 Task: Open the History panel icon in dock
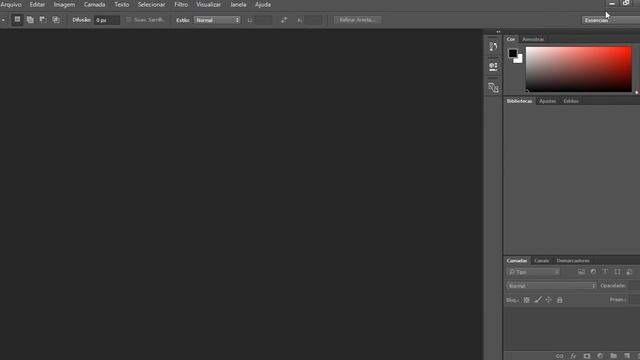tap(493, 47)
